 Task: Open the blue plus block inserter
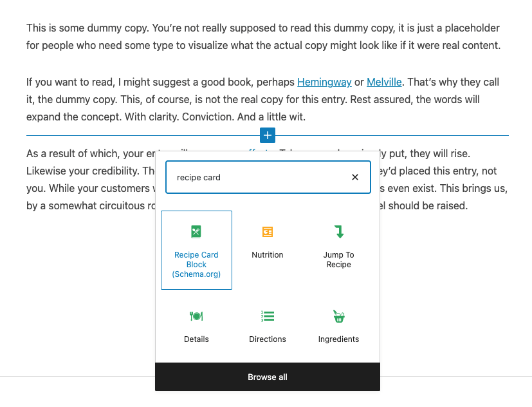coord(267,135)
